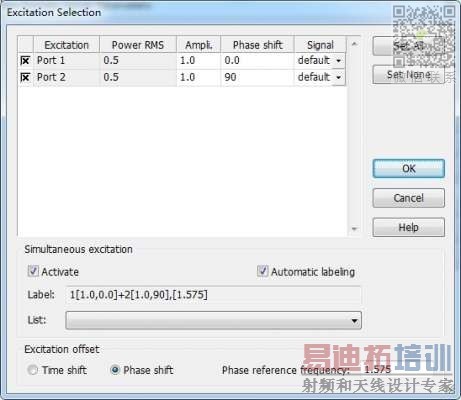
Task: Click the Port 1 Ampli. value cell
Action: [199, 61]
